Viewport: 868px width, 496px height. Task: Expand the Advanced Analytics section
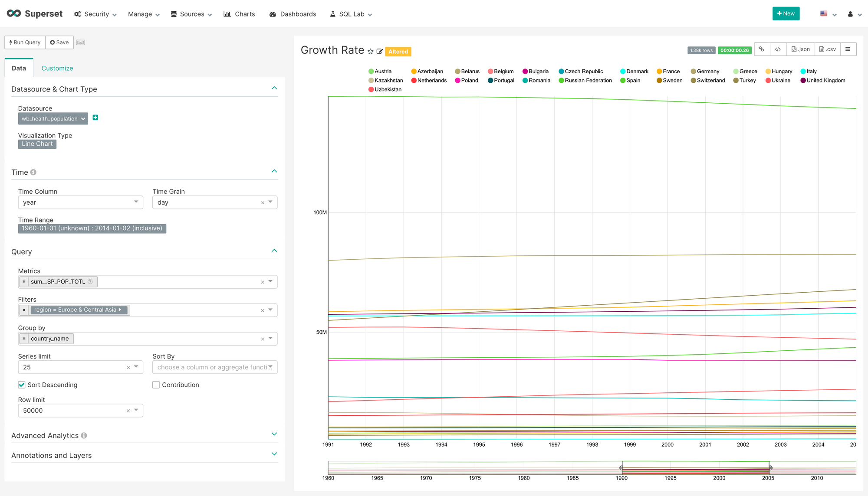coord(274,434)
